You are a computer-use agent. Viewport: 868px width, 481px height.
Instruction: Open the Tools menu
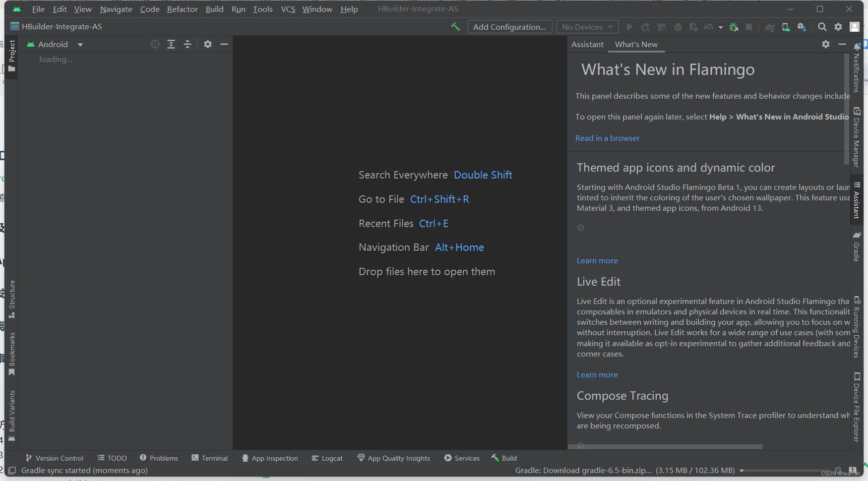(262, 9)
